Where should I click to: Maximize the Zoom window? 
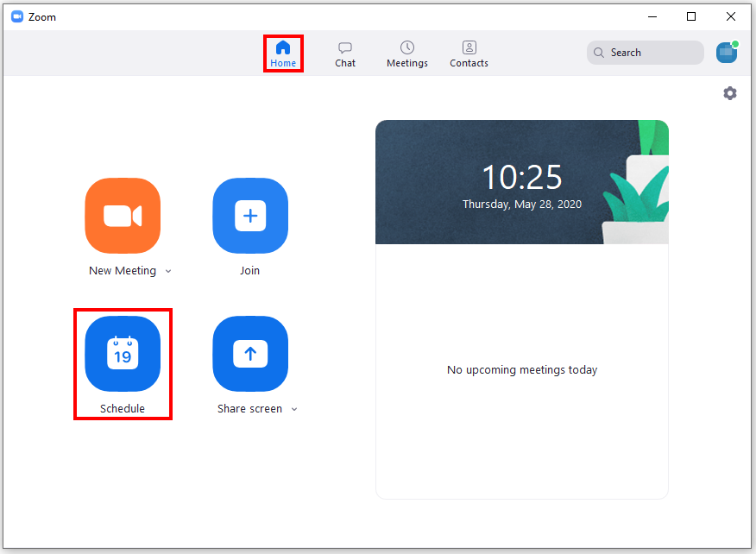point(691,16)
